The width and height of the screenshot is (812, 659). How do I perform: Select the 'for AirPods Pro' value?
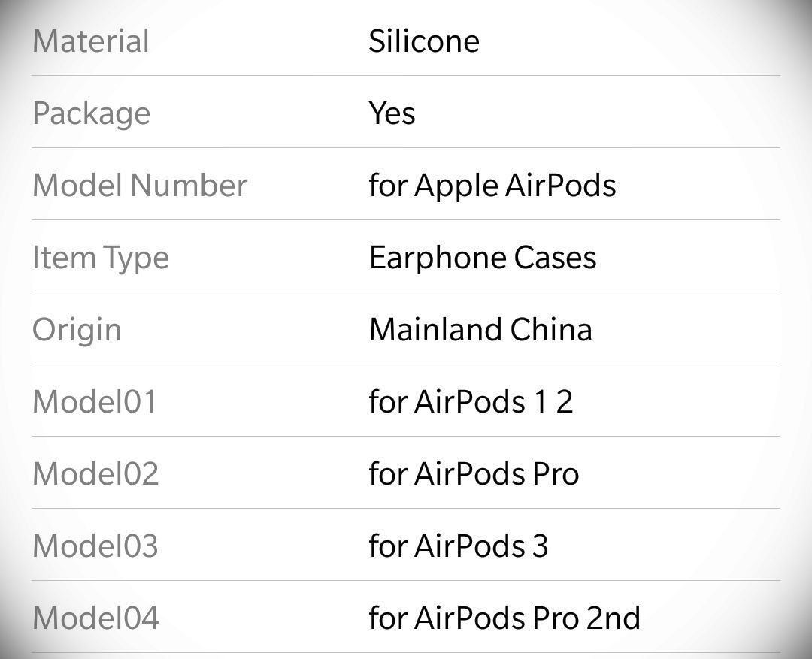pyautogui.click(x=474, y=473)
